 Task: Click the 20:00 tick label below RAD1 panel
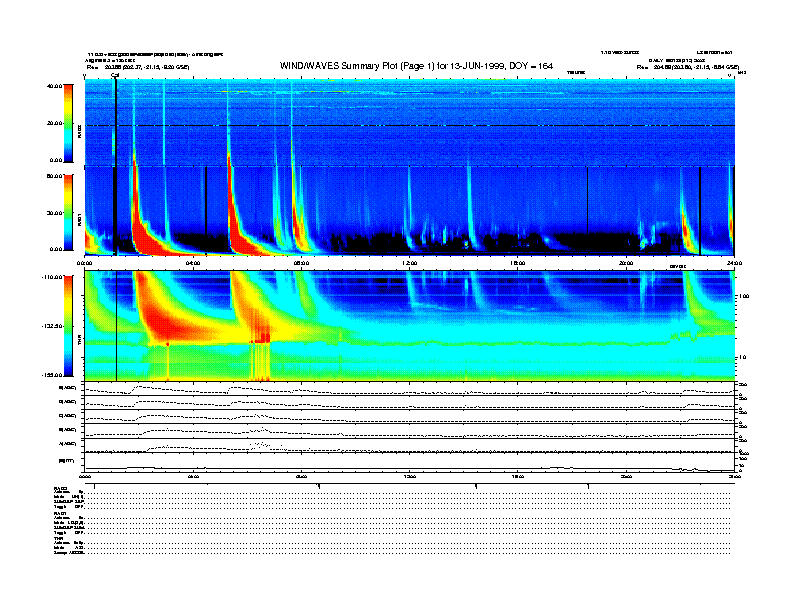coord(625,263)
